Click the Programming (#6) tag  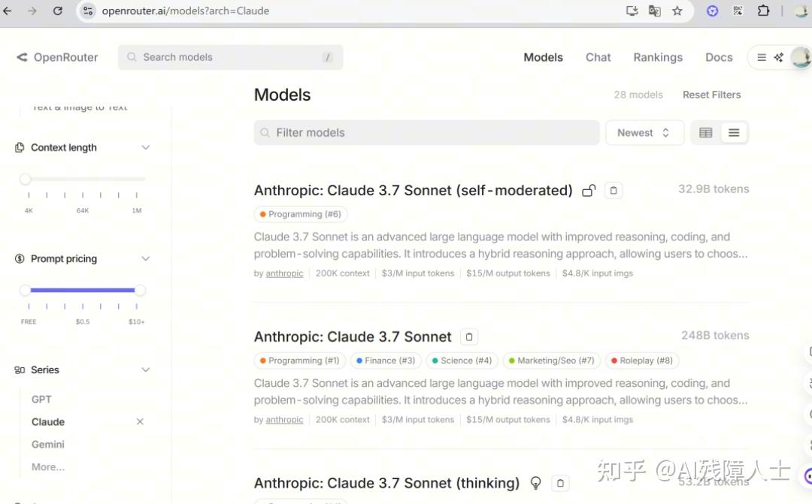point(300,214)
